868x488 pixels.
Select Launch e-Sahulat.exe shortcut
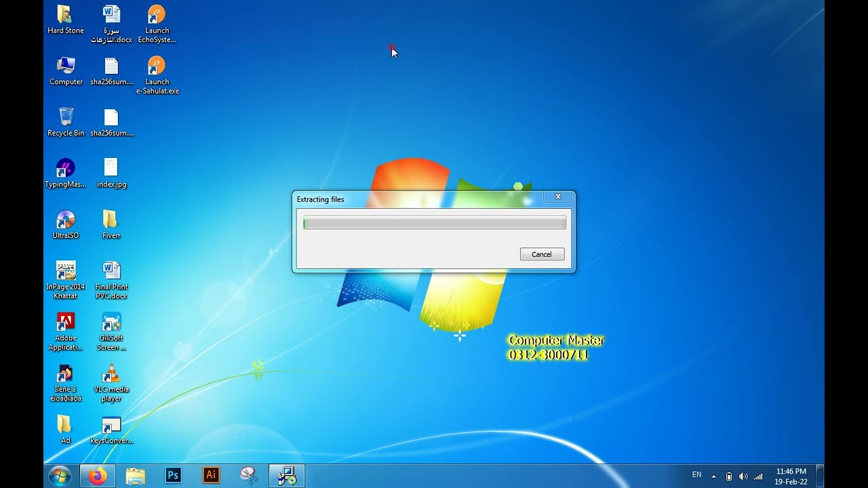[157, 75]
